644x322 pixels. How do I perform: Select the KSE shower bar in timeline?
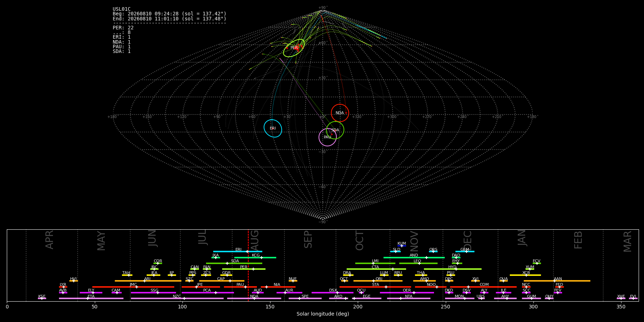[x=42, y=298]
